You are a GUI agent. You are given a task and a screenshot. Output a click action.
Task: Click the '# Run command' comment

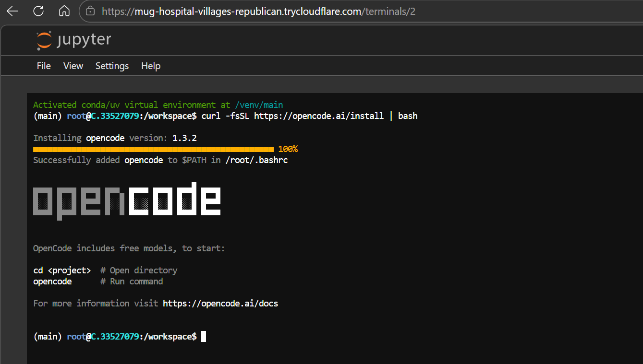point(132,282)
